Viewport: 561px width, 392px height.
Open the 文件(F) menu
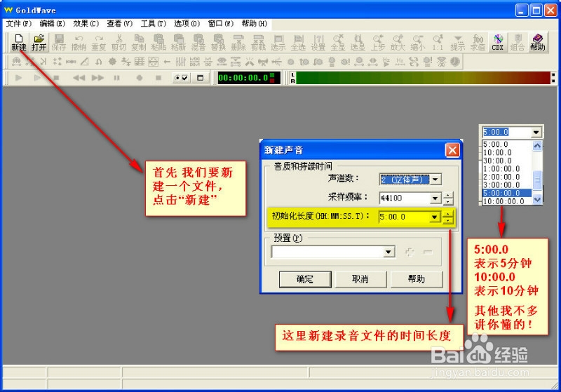point(19,24)
